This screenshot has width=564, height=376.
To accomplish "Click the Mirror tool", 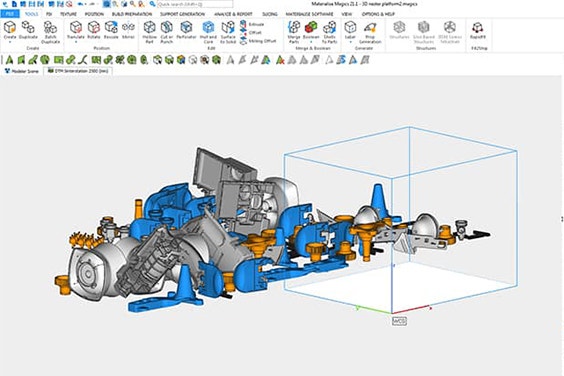I will click(128, 30).
